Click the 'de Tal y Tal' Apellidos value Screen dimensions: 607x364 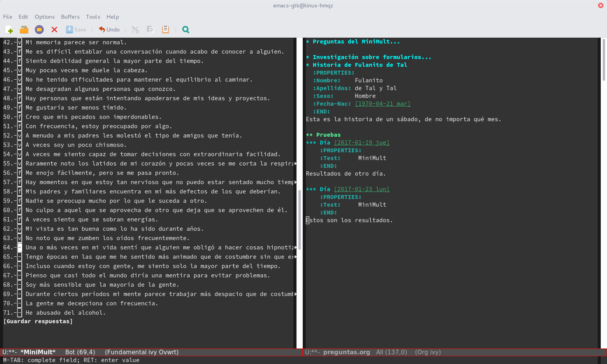(376, 88)
